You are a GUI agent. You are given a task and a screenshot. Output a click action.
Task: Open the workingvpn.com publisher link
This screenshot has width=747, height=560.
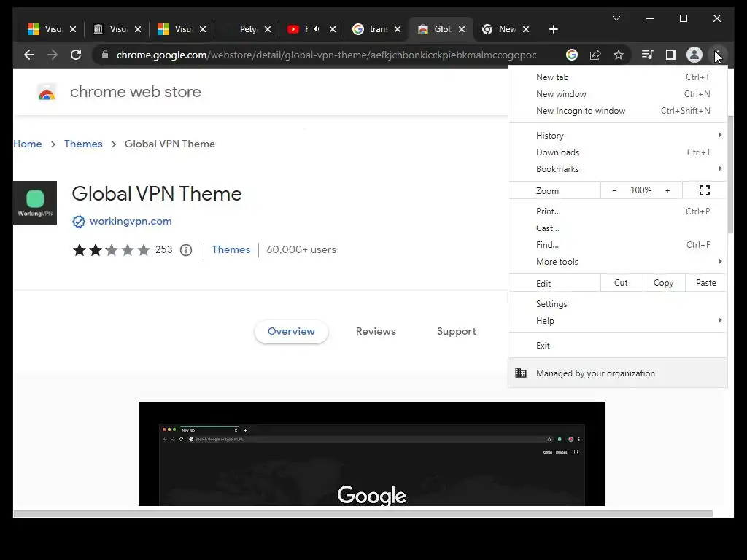(131, 222)
